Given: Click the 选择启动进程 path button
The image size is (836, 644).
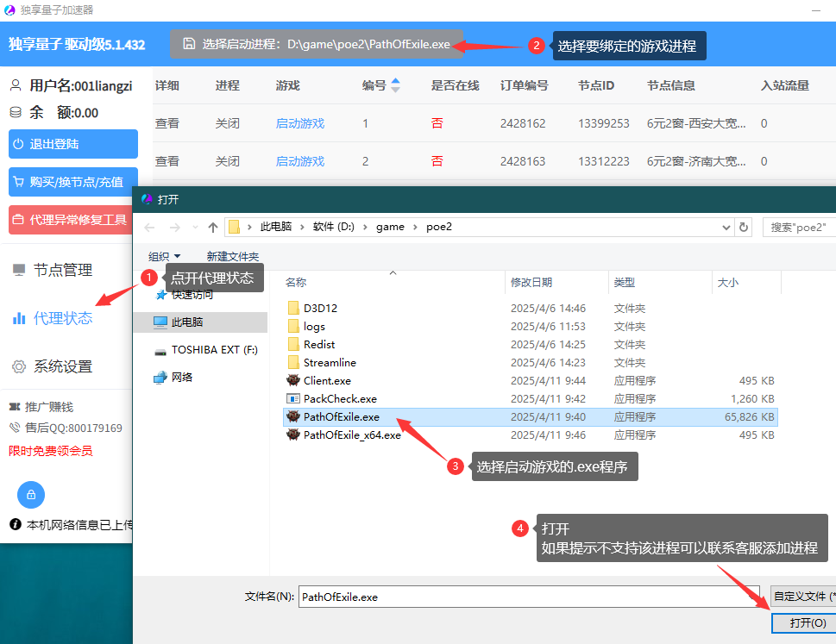Looking at the screenshot, I should pyautogui.click(x=317, y=44).
